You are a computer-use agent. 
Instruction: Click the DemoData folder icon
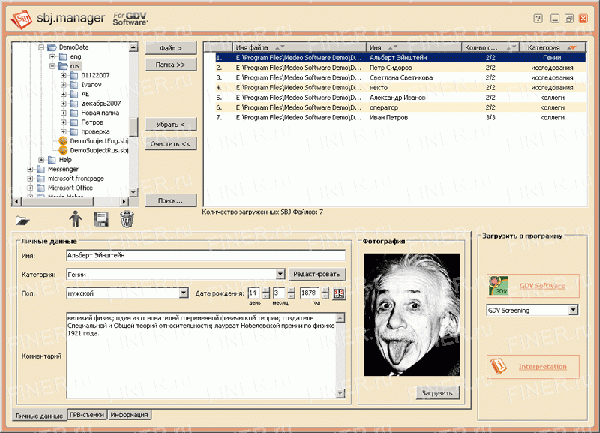click(x=52, y=47)
